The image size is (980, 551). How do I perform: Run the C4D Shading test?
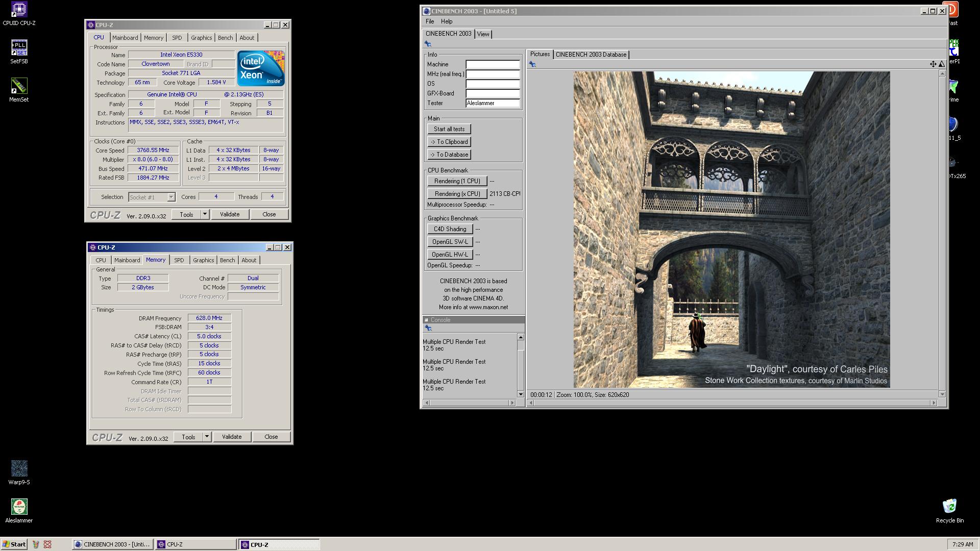pyautogui.click(x=450, y=229)
